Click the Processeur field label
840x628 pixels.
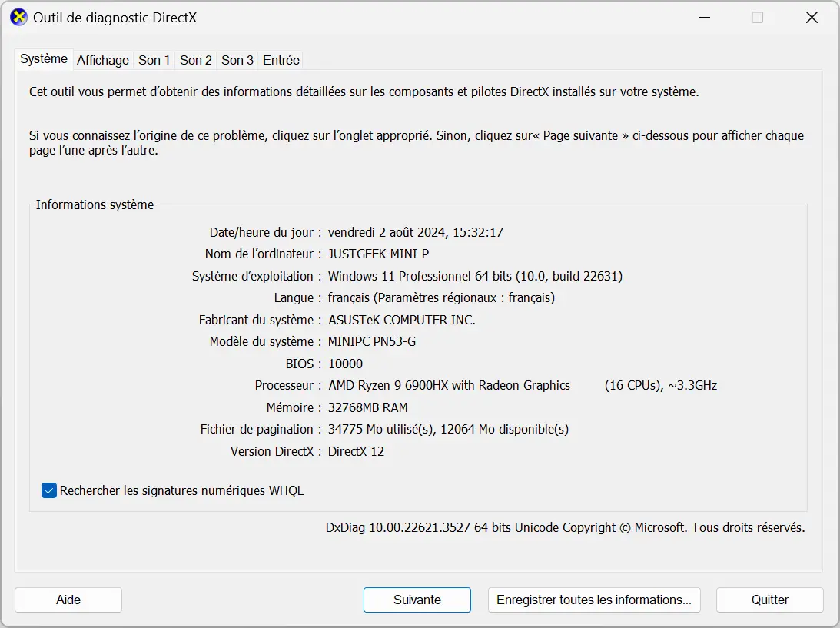tap(287, 385)
